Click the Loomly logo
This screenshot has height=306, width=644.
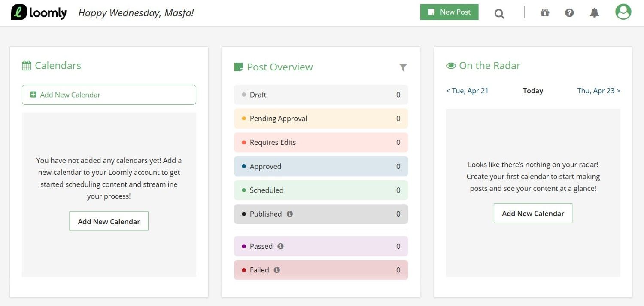pos(38,12)
